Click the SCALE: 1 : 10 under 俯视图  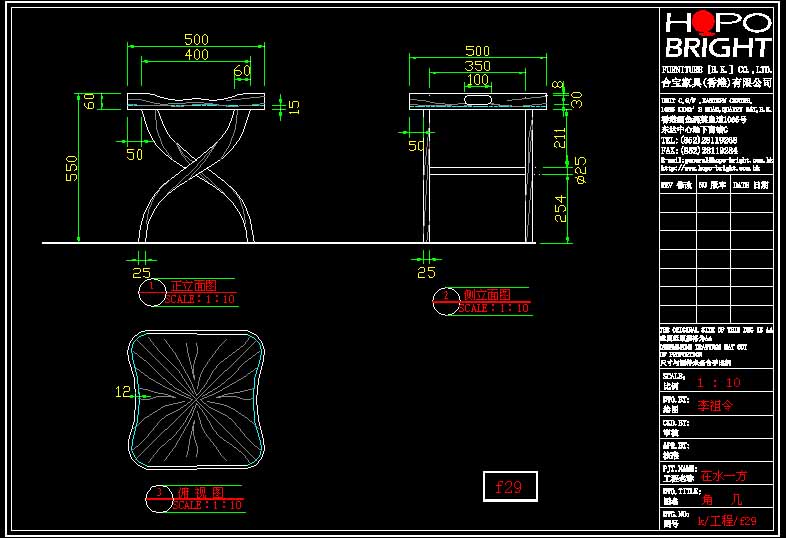tap(207, 505)
